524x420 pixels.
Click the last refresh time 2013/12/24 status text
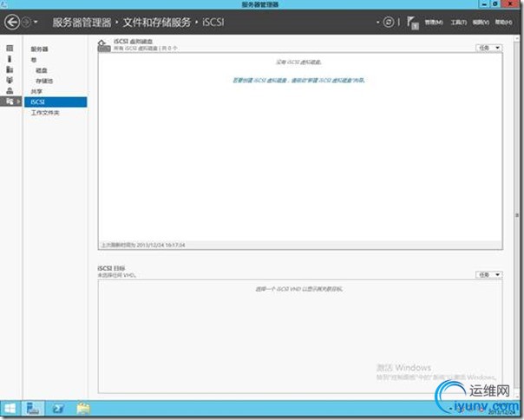pos(143,245)
